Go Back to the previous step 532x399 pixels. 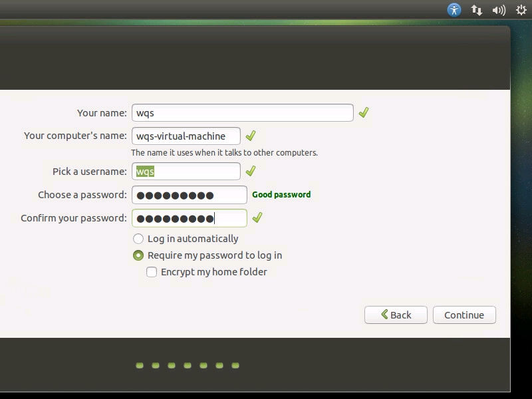tap(396, 315)
